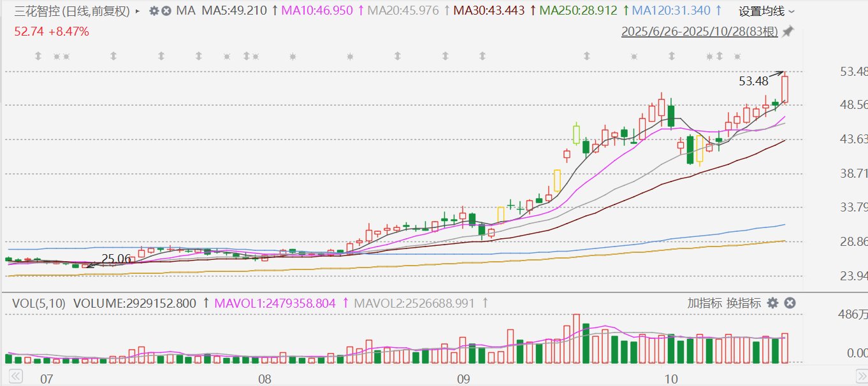Image resolution: width=868 pixels, height=386 pixels.
Task: Expand the 设置均线 dropdown
Action: pyautogui.click(x=767, y=11)
